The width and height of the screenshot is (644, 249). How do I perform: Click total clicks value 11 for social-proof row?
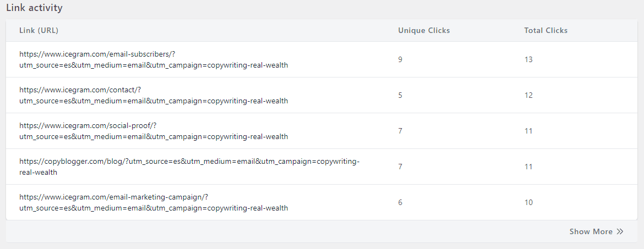point(528,131)
